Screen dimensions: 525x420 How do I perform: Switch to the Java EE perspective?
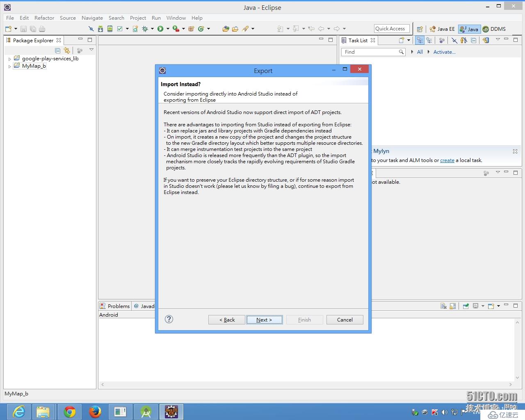[442, 29]
